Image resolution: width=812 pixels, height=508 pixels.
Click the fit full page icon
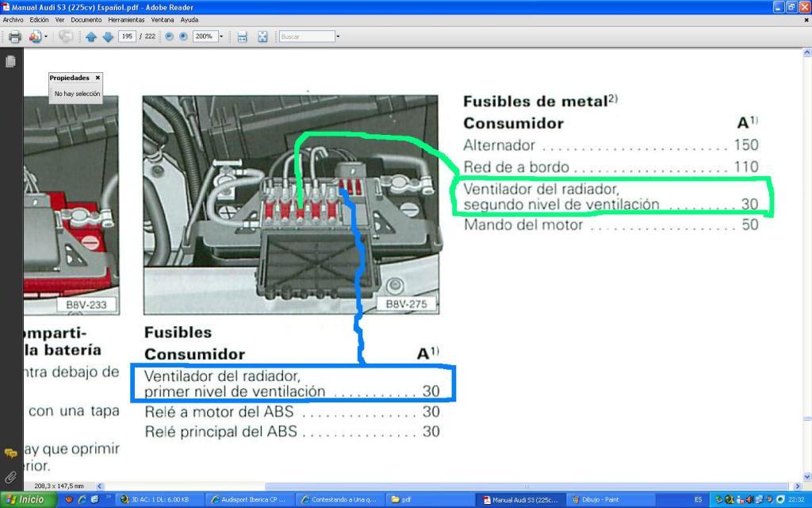click(262, 37)
